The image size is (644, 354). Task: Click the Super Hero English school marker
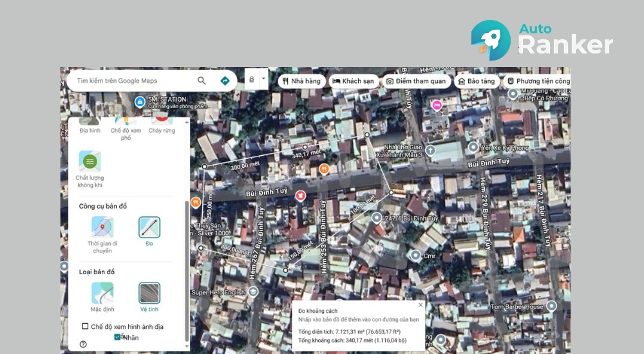pyautogui.click(x=254, y=292)
